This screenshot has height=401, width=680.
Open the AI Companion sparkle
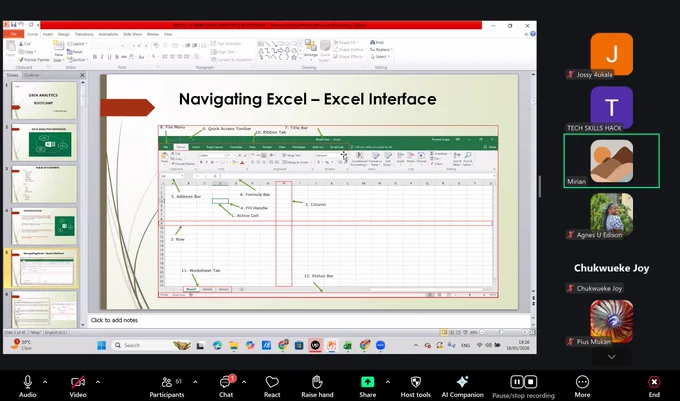pyautogui.click(x=462, y=386)
